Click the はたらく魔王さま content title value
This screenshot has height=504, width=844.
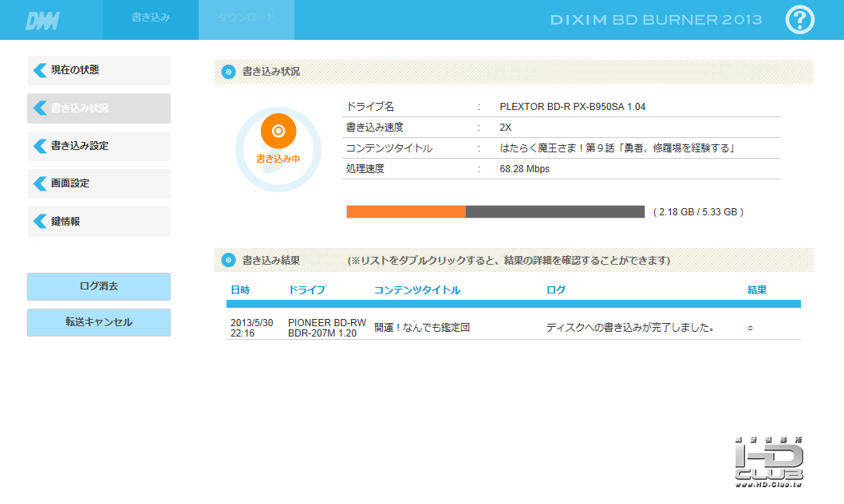tap(617, 148)
